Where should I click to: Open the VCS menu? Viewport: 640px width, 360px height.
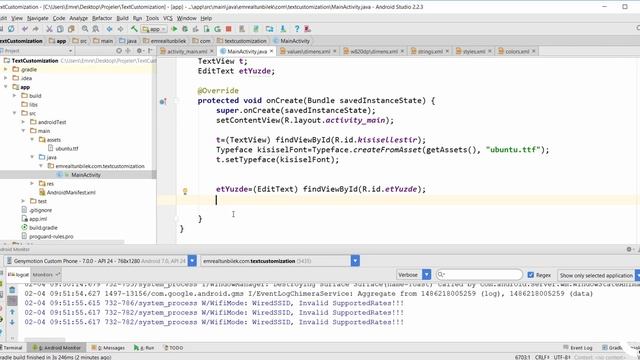(x=168, y=18)
